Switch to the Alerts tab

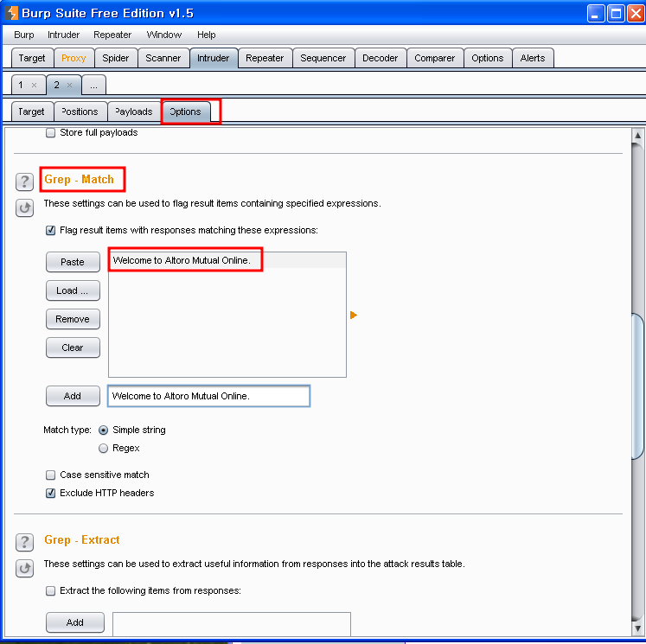click(533, 58)
